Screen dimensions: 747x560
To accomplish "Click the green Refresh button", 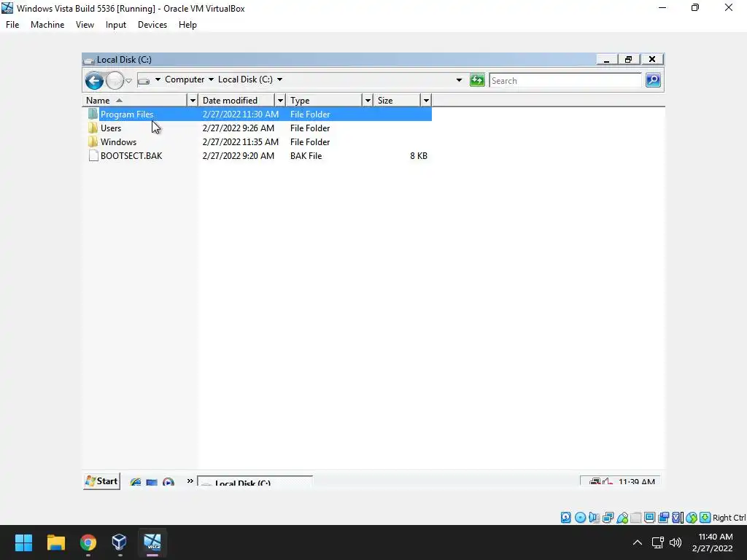I will pos(477,80).
